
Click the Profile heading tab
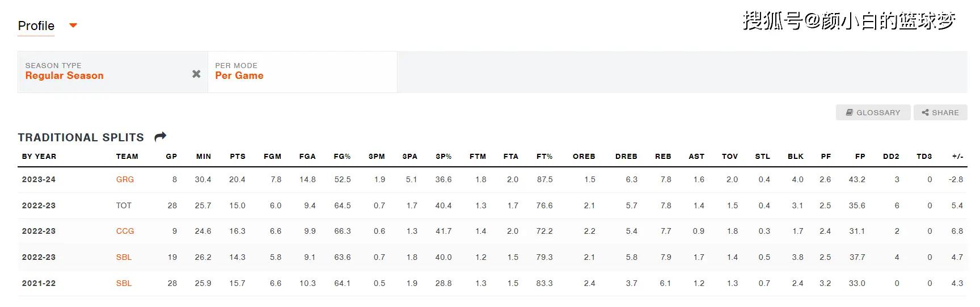[36, 26]
